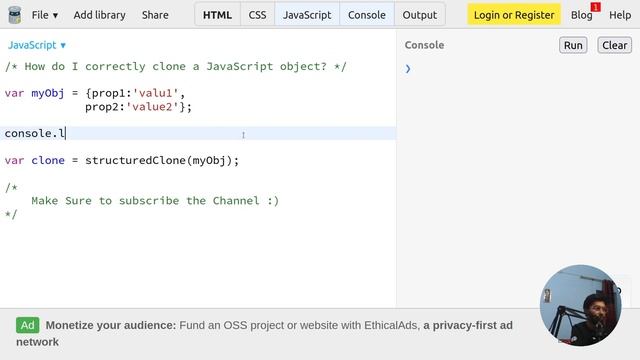The image size is (640, 360).
Task: Click the 'How do I correctly clone' comment
Action: click(x=176, y=66)
